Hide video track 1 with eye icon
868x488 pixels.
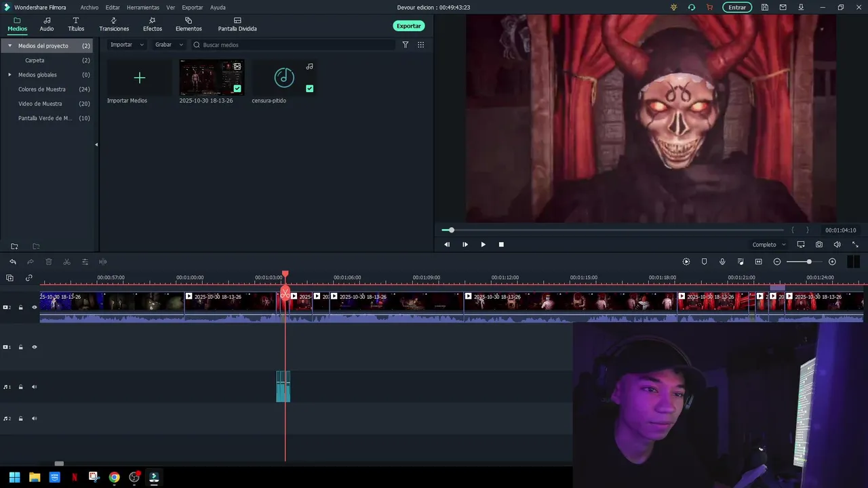tap(35, 347)
